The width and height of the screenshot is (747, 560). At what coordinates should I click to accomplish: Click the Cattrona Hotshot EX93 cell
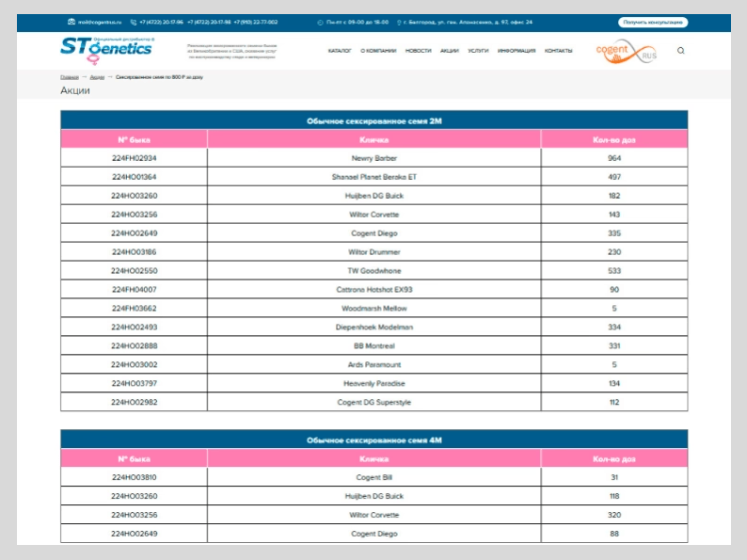click(374, 289)
